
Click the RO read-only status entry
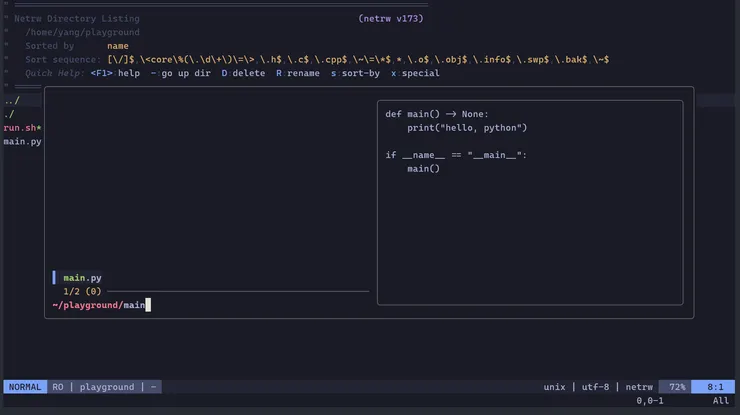tap(58, 387)
